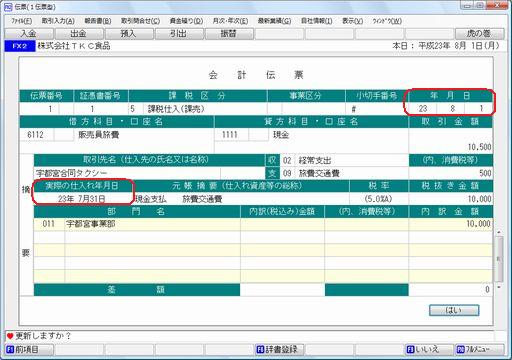Screen dimensions: 512x360
Task: Click the 課税区分 column header
Action: (x=197, y=96)
